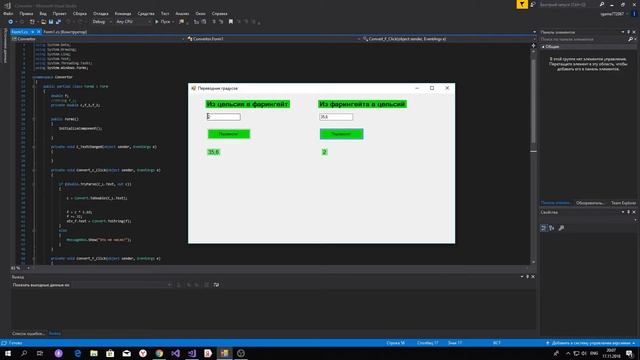Open Microsoft Store from the taskbar

(110, 353)
